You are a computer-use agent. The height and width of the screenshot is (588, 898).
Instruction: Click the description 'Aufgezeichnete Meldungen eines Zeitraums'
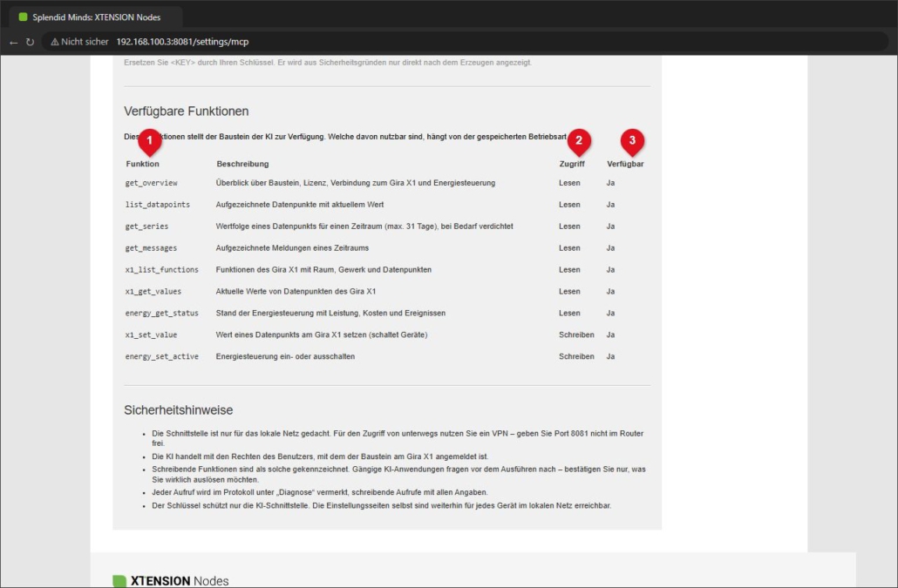click(x=292, y=248)
